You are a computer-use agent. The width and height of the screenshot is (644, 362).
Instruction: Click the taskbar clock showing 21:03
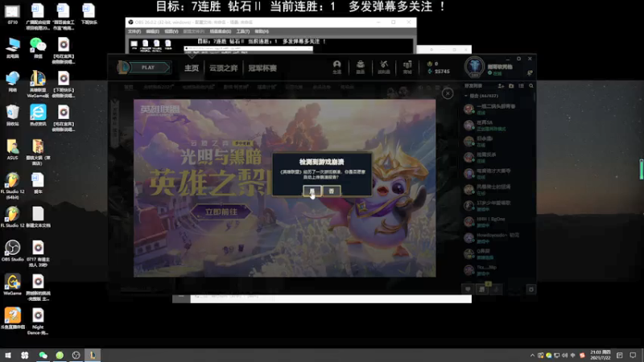[x=600, y=355]
